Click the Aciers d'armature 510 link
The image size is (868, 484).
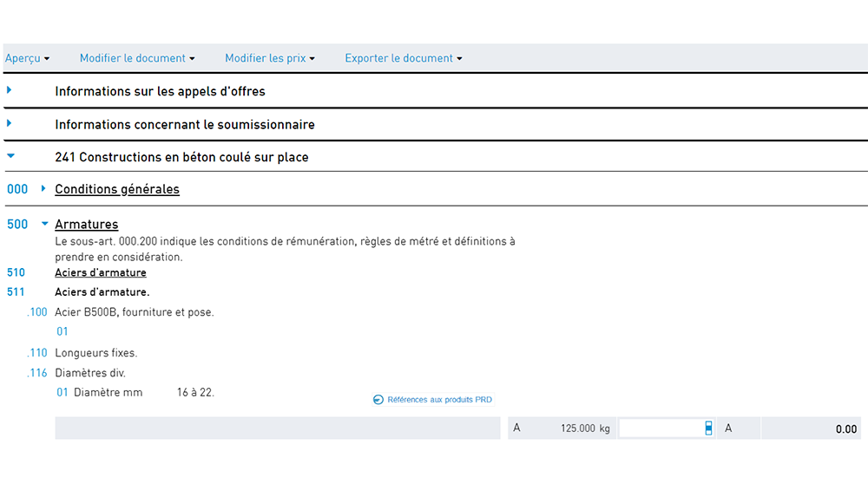pyautogui.click(x=100, y=272)
